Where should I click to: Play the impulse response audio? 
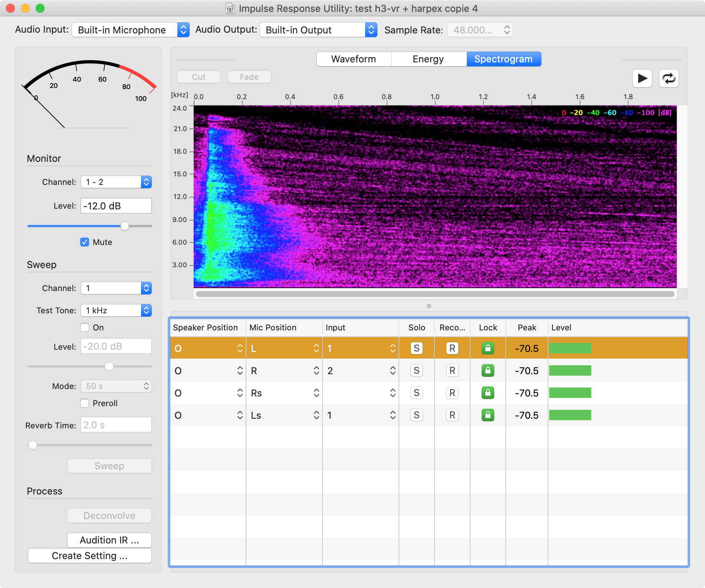(x=642, y=78)
